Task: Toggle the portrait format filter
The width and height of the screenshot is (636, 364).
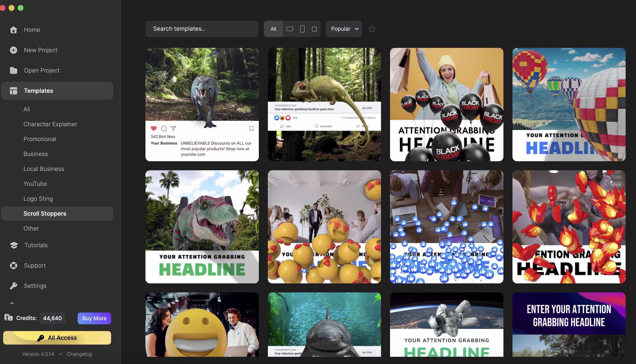Action: (x=302, y=29)
